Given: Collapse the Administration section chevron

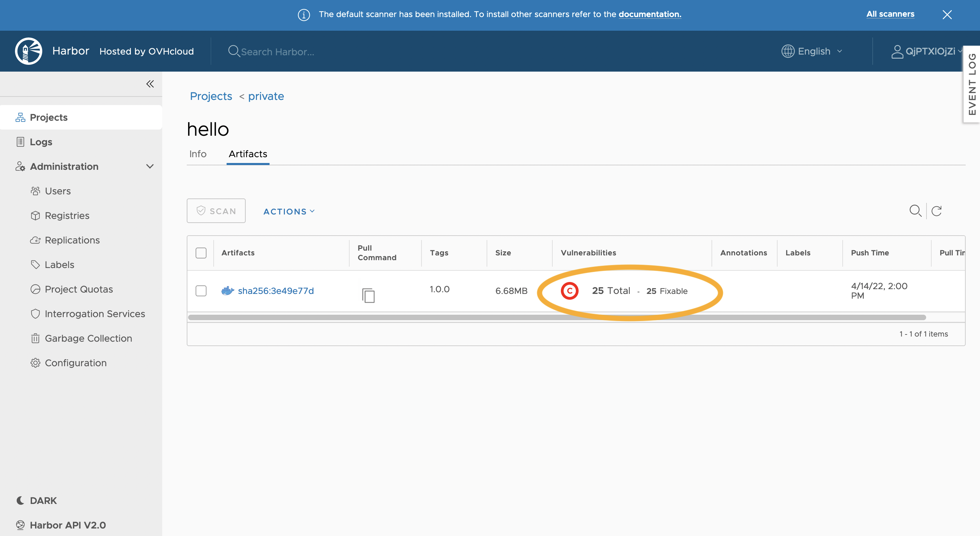Looking at the screenshot, I should coord(150,166).
